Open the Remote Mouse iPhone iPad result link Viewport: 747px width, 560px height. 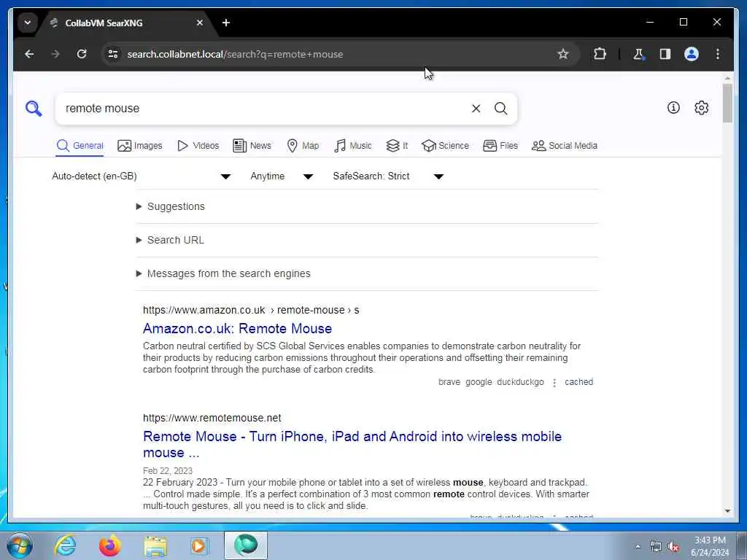click(x=352, y=444)
